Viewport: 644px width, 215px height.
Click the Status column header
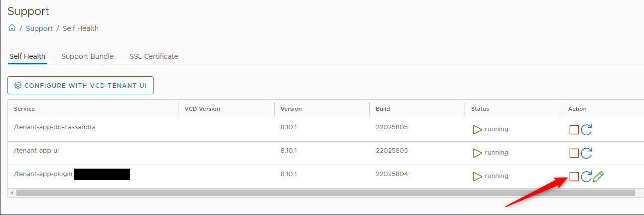480,109
